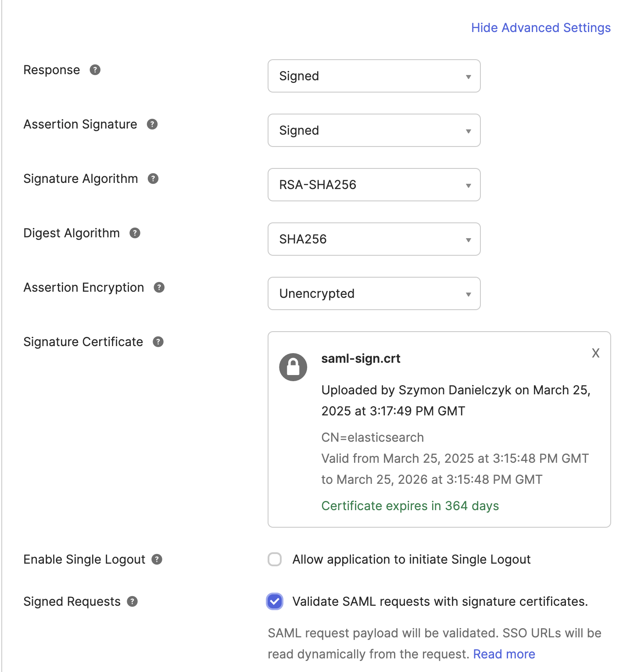Select the Assertion Signature dropdown
630x672 pixels.
(373, 130)
